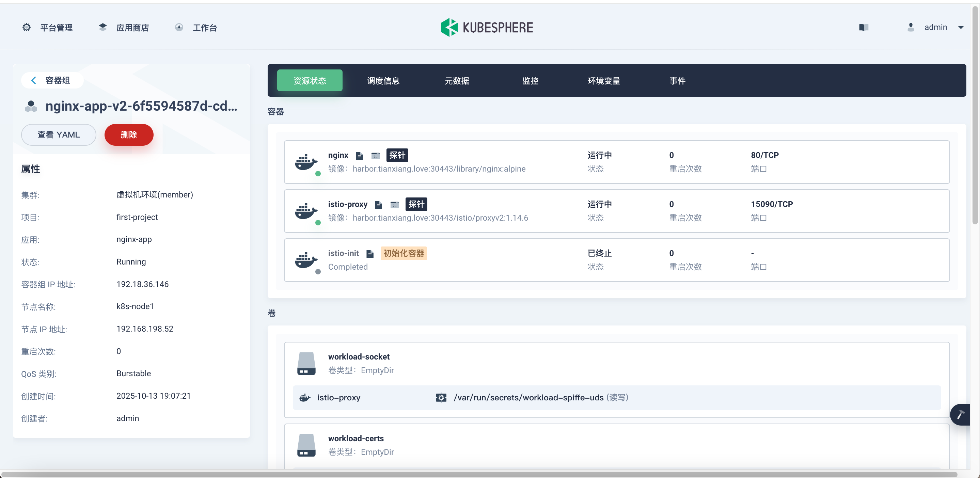View istio-init container log icon
Image resolution: width=980 pixels, height=478 pixels.
tap(370, 254)
